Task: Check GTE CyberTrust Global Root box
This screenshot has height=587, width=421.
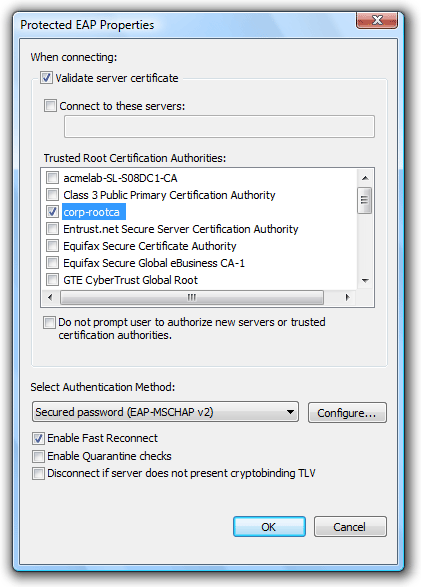Action: click(52, 280)
